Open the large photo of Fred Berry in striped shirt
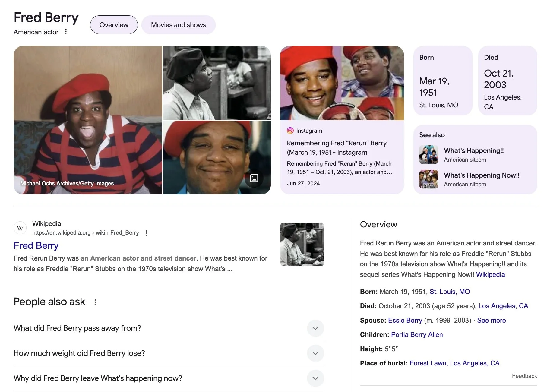 pyautogui.click(x=88, y=120)
